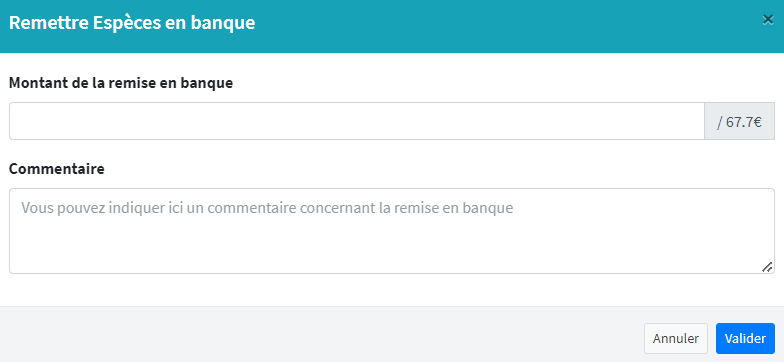Cancel with the Annuler button
This screenshot has width=784, height=362.
point(676,338)
